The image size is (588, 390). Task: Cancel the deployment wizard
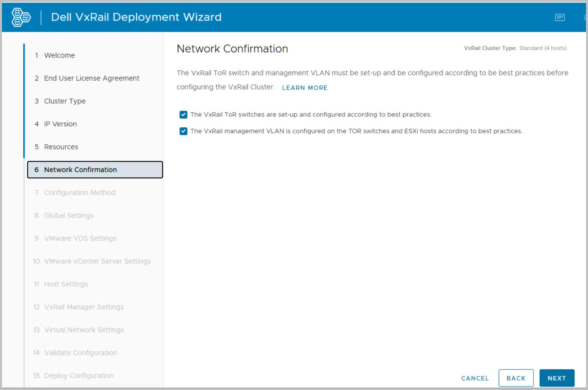(x=475, y=378)
